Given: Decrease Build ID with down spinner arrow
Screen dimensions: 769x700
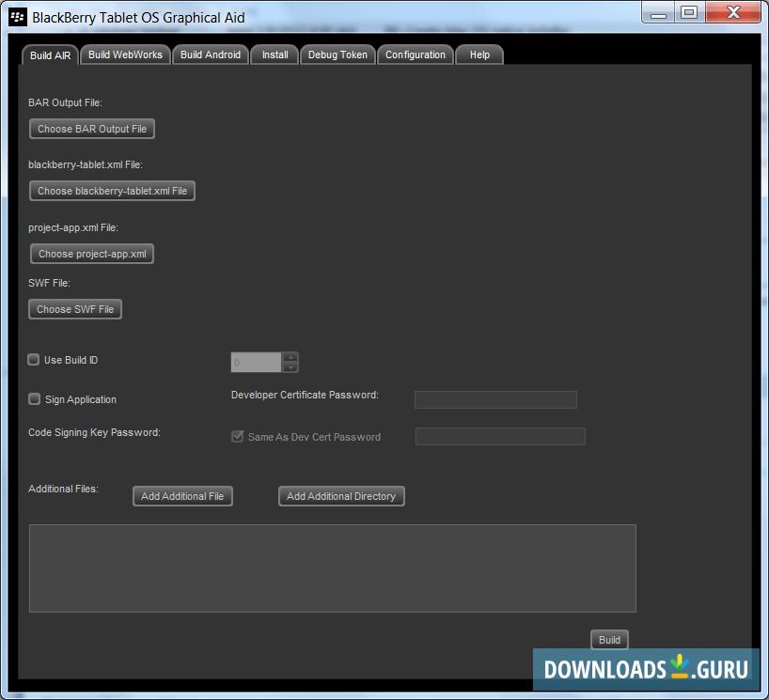Looking at the screenshot, I should [290, 367].
